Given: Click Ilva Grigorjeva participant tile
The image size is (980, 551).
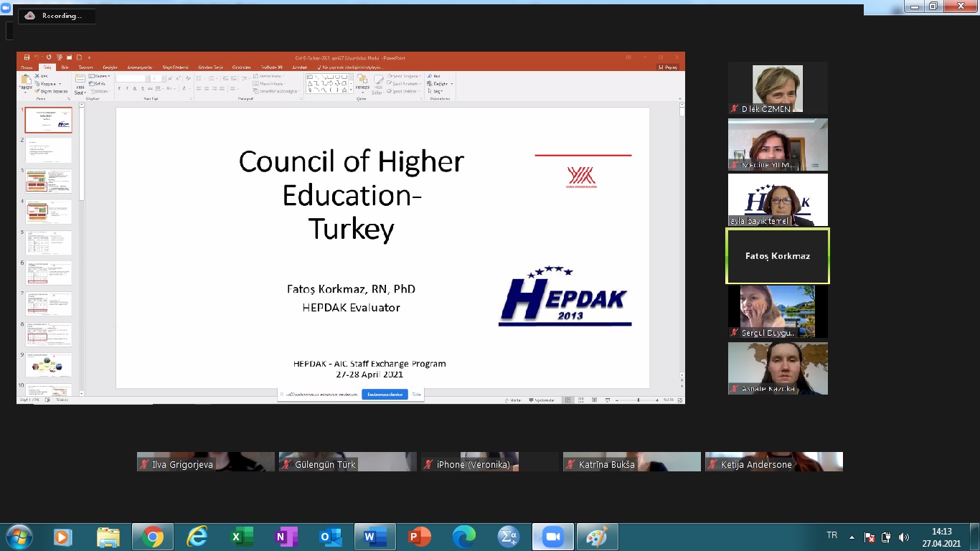Looking at the screenshot, I should pos(206,461).
